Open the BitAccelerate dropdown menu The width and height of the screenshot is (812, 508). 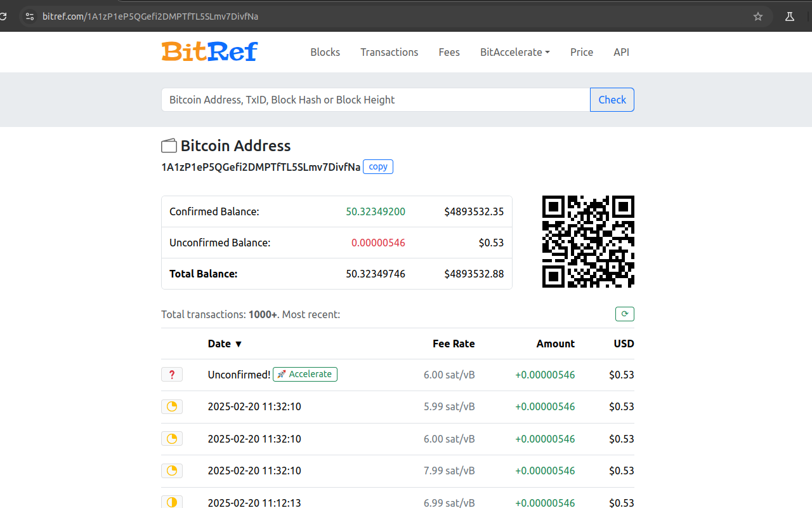click(x=514, y=52)
